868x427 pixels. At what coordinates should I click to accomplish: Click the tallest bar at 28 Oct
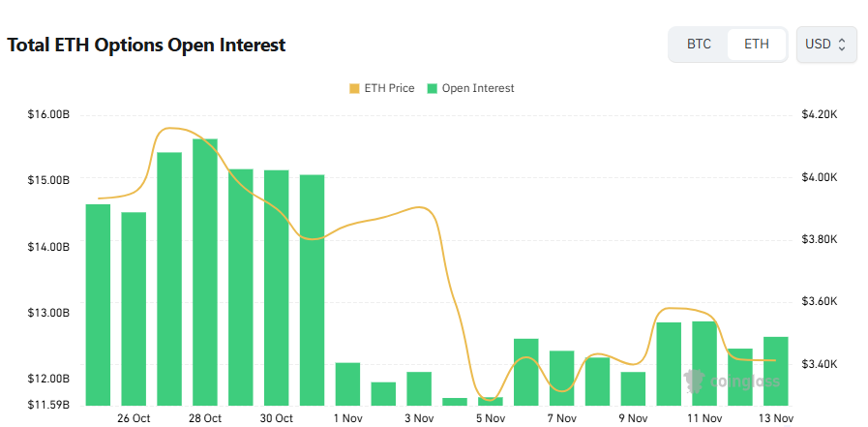point(205,271)
